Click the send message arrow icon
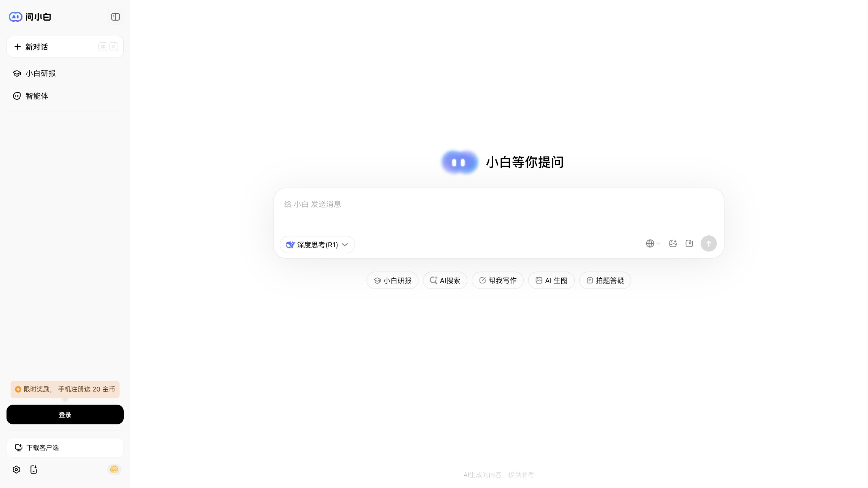Screen dimensions: 868x488 click(x=709, y=244)
